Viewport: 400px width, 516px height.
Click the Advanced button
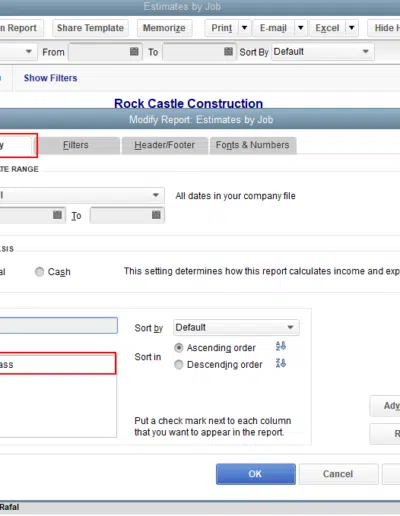pos(385,406)
